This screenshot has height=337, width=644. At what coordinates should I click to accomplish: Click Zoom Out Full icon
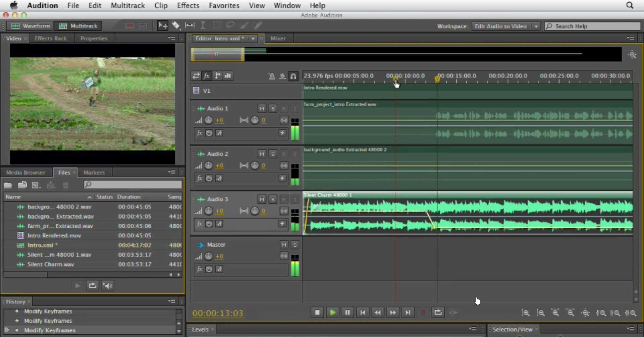[585, 313]
